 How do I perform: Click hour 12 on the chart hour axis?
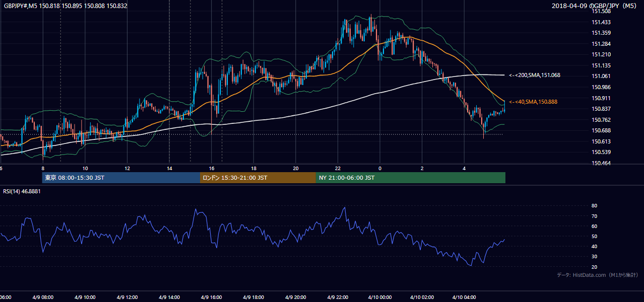tap(127, 169)
